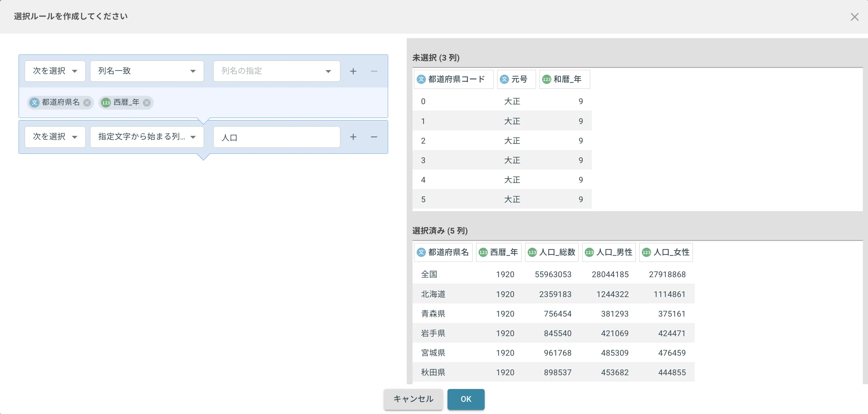The image size is (868, 414).
Task: Click type icon of 和暦_年 column
Action: click(x=547, y=79)
